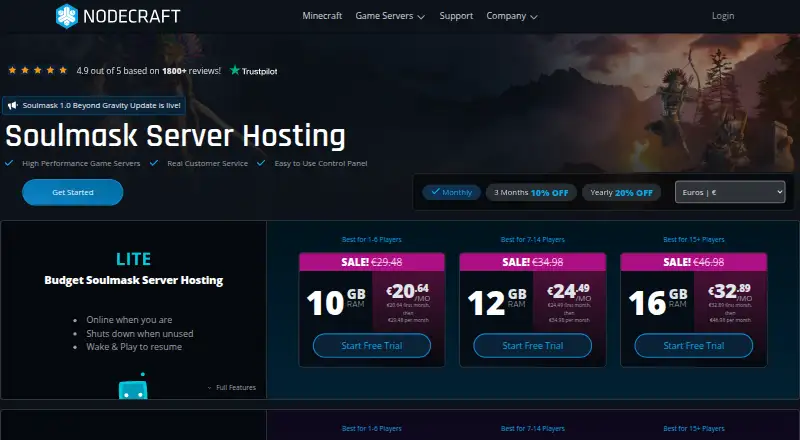Click the Login link
The width and height of the screenshot is (800, 440).
point(723,16)
